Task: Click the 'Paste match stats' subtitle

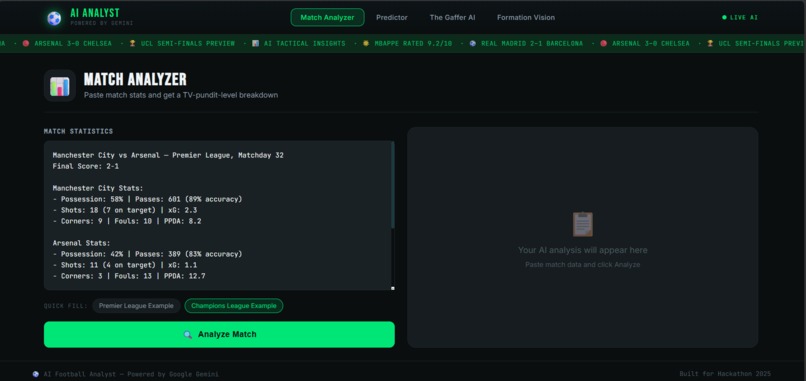Action: (x=181, y=96)
